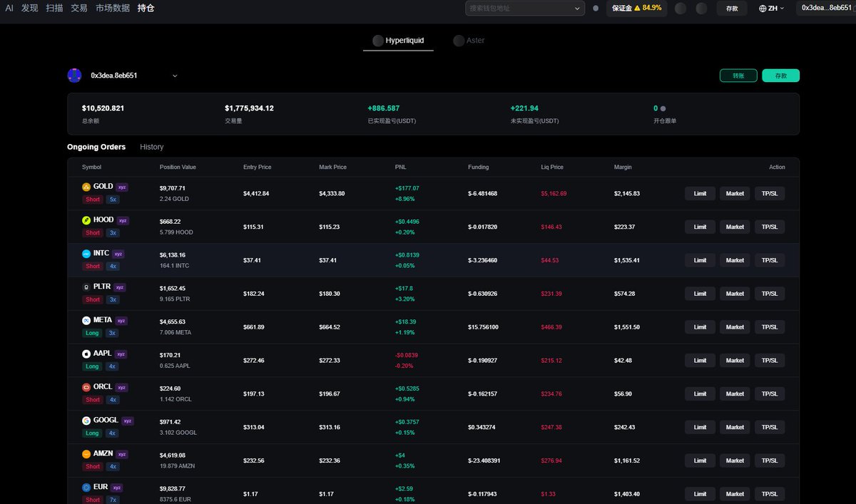Image resolution: width=856 pixels, height=504 pixels.
Task: Click the 5x leverage badge on GOLD
Action: (113, 200)
